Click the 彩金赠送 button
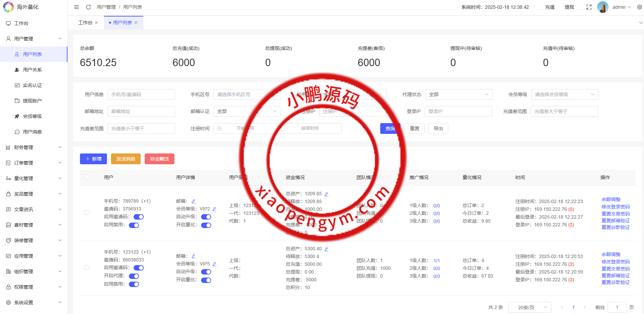Viewport: 644px width, 314px height. coord(159,159)
